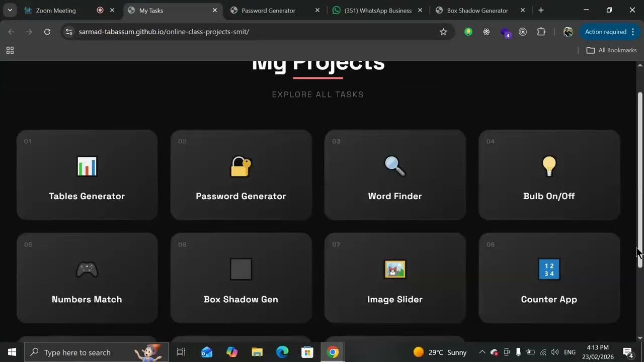Bookmark this page with the star icon
Screen dimensions: 644x362
tap(443, 32)
